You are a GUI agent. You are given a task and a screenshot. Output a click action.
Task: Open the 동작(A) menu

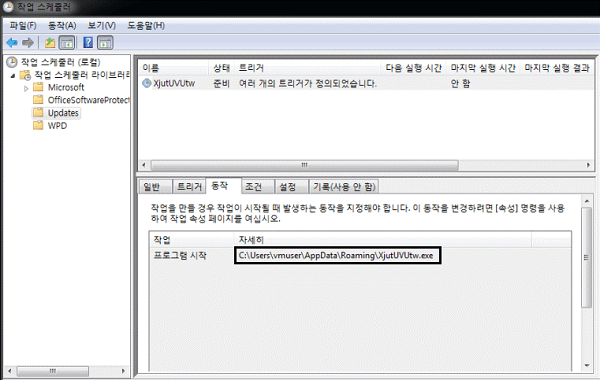(62, 26)
